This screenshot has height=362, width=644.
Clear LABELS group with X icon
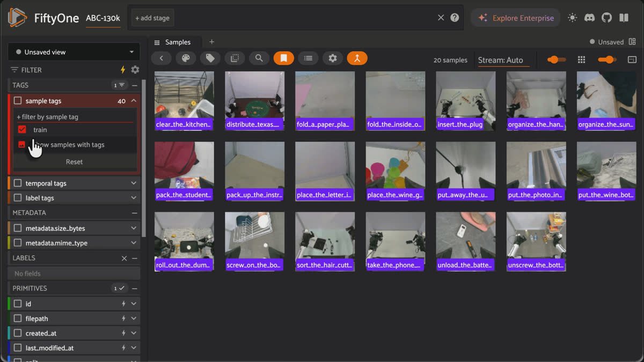pos(124,258)
